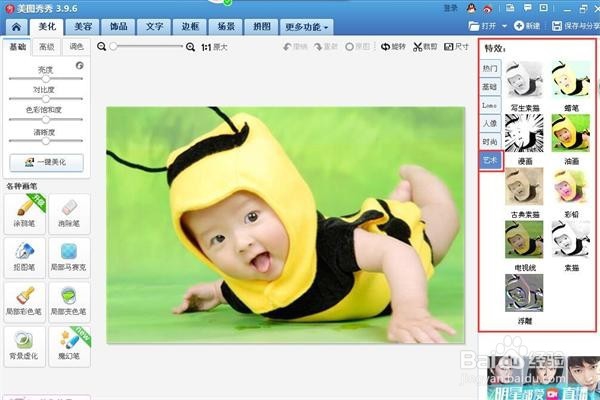Click the zoom slider handle in toolbar
Screen dimensions: 600x400
(113, 46)
